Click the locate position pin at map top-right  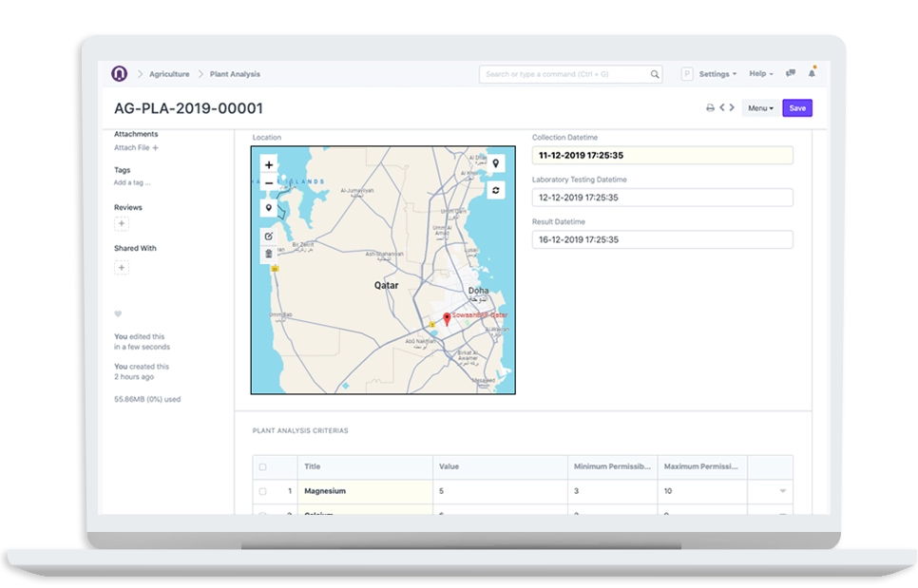[x=495, y=163]
